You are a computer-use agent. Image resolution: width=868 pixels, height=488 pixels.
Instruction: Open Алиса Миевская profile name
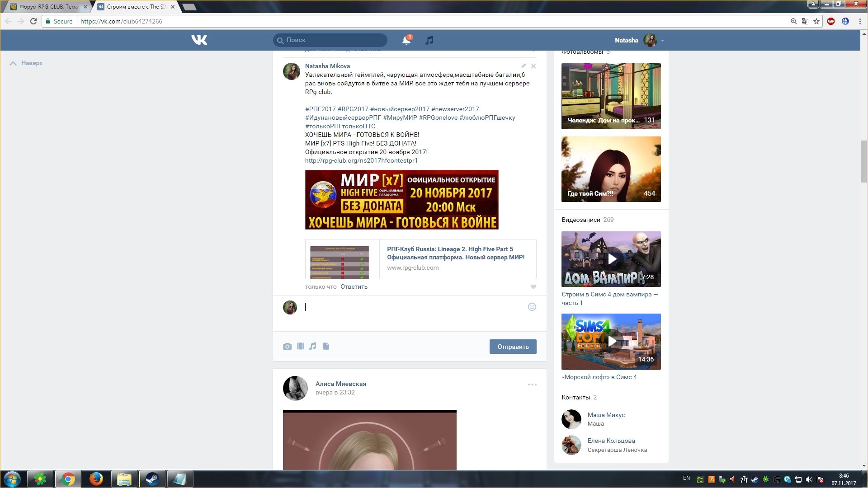pos(341,384)
